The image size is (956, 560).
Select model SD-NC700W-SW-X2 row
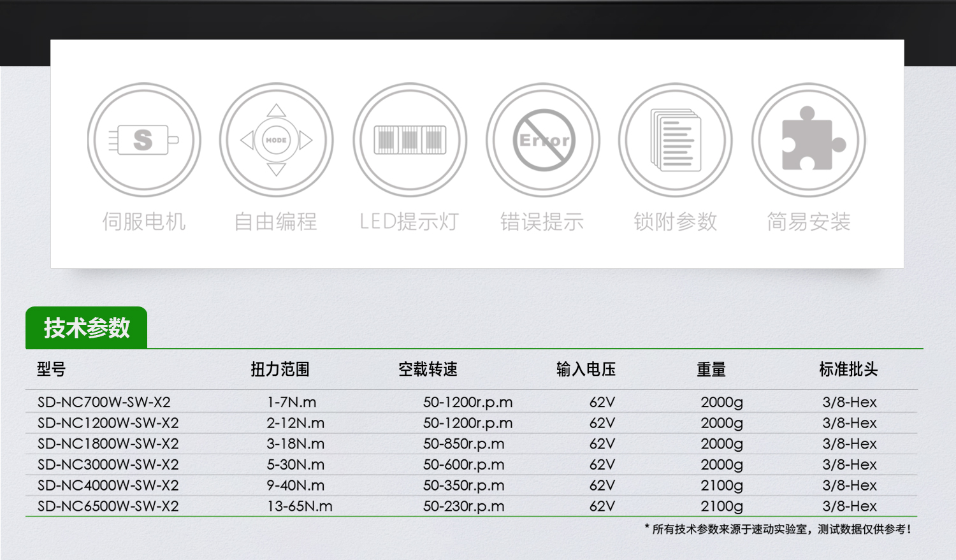(x=104, y=403)
